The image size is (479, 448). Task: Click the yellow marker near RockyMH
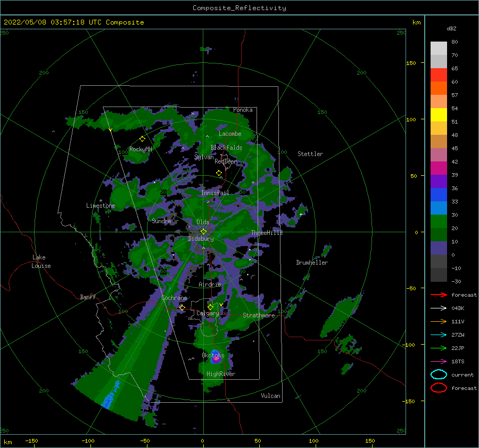(x=142, y=139)
